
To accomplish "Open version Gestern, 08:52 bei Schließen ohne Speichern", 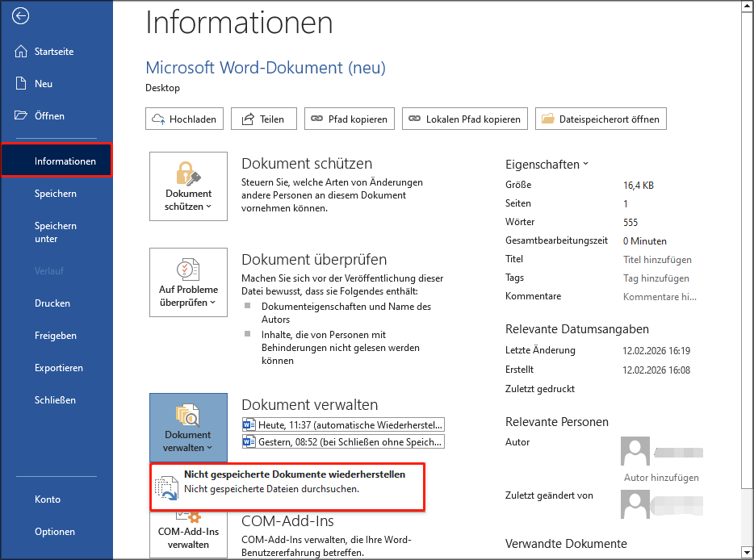I will pos(343,441).
